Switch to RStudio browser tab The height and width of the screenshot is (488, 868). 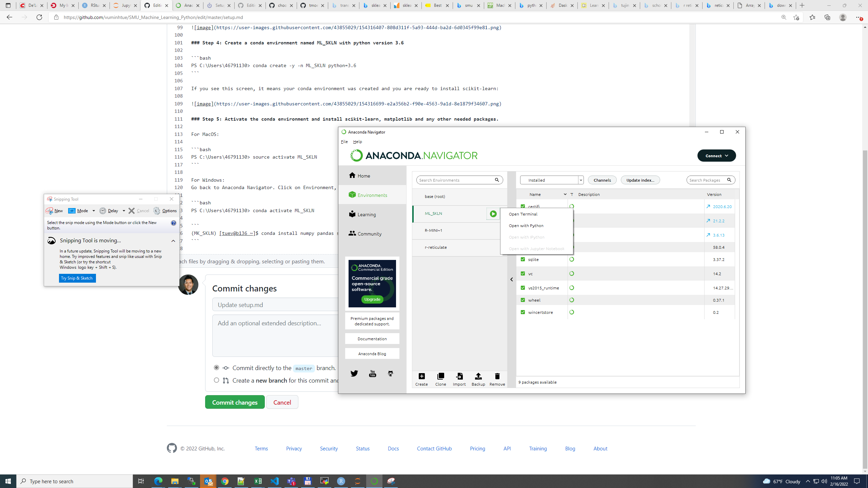point(94,5)
